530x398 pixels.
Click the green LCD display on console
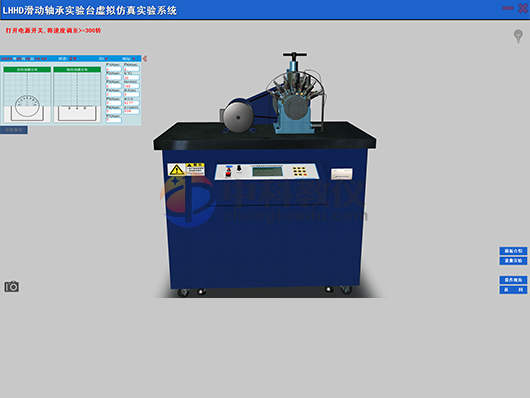click(267, 171)
